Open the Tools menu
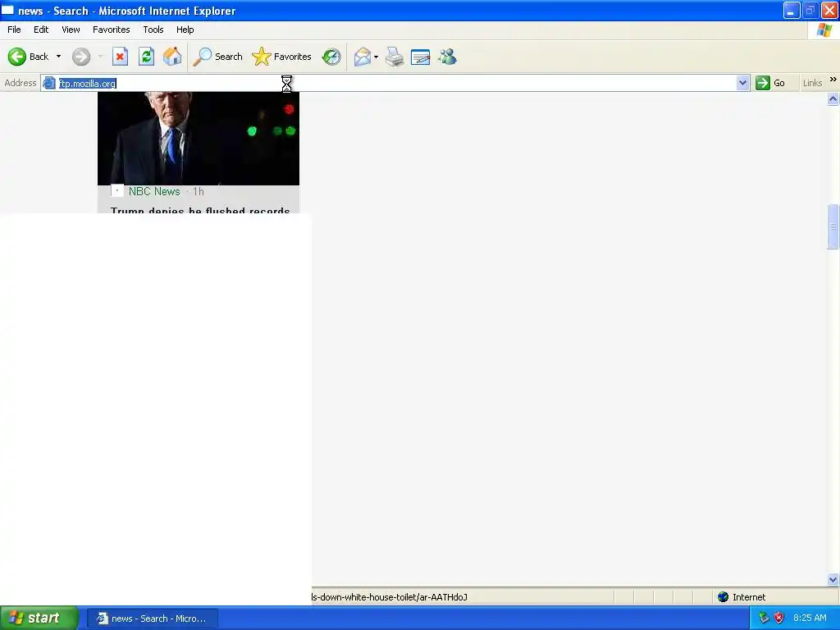Image resolution: width=840 pixels, height=630 pixels. pyautogui.click(x=153, y=30)
